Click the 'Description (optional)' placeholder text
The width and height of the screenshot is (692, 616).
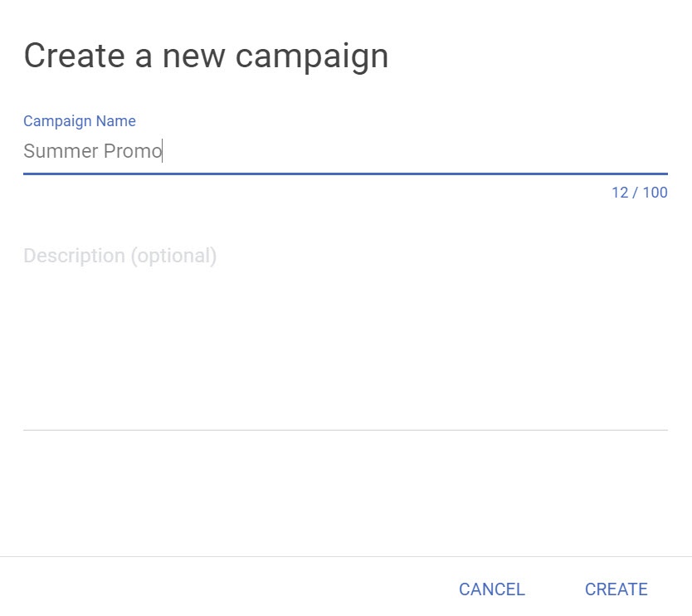pyautogui.click(x=120, y=256)
